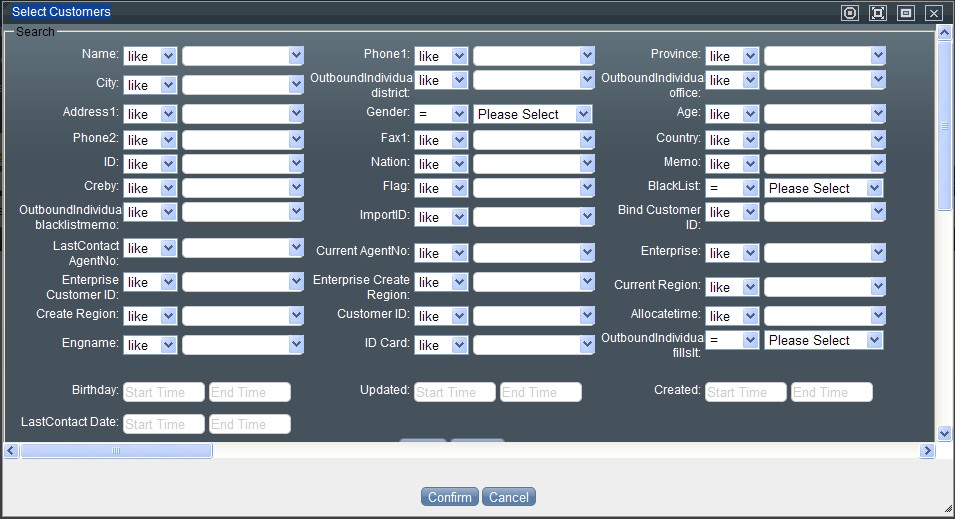955x519 pixels.
Task: Open the Age operator 'like' dropdown
Action: [x=731, y=114]
